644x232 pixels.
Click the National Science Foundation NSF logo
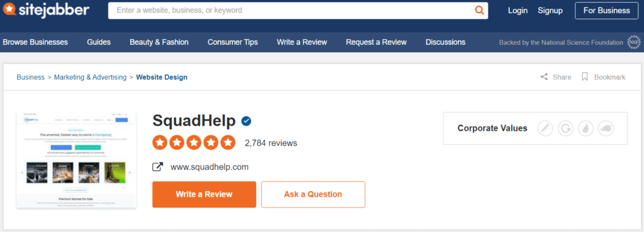(x=634, y=42)
